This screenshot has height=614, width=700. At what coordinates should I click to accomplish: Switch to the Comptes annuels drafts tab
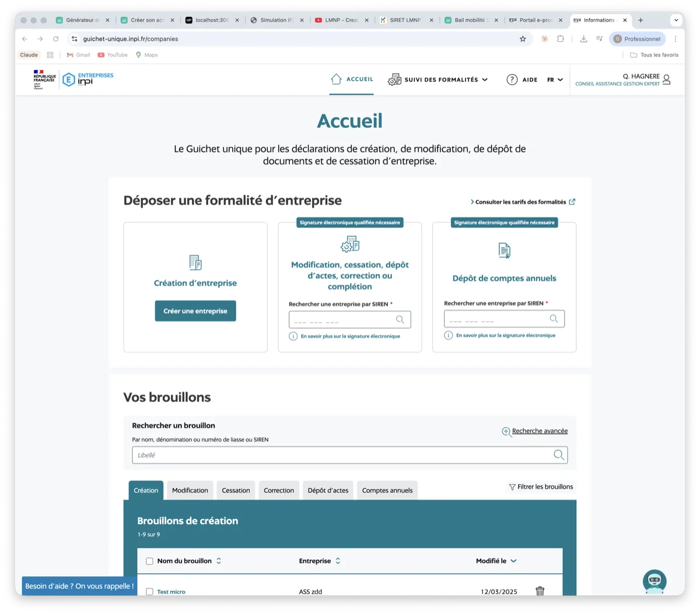[387, 490]
